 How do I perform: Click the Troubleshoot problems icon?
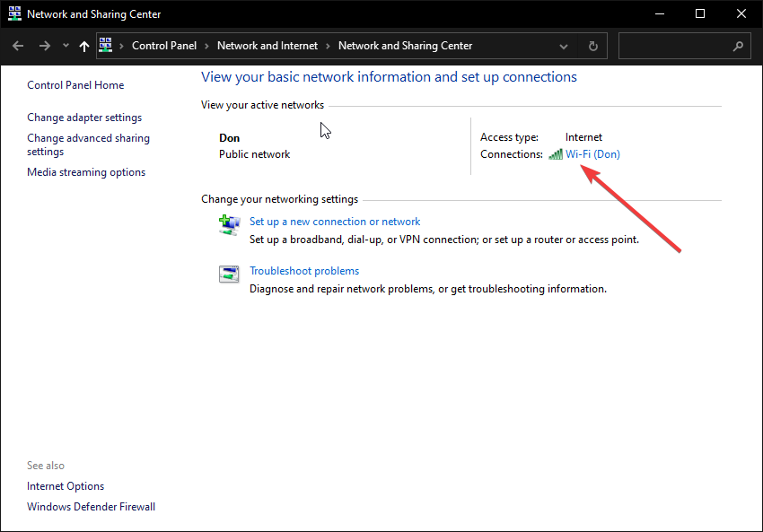coord(229,275)
